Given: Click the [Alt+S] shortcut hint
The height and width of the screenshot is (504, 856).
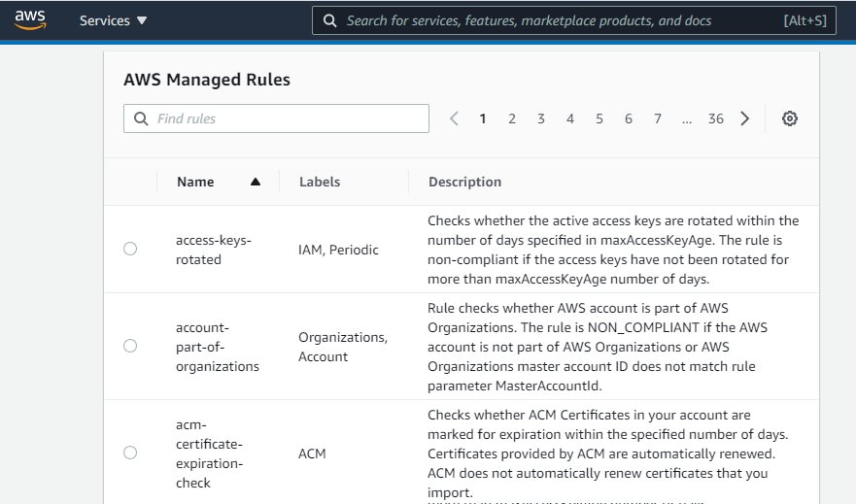Looking at the screenshot, I should (805, 20).
